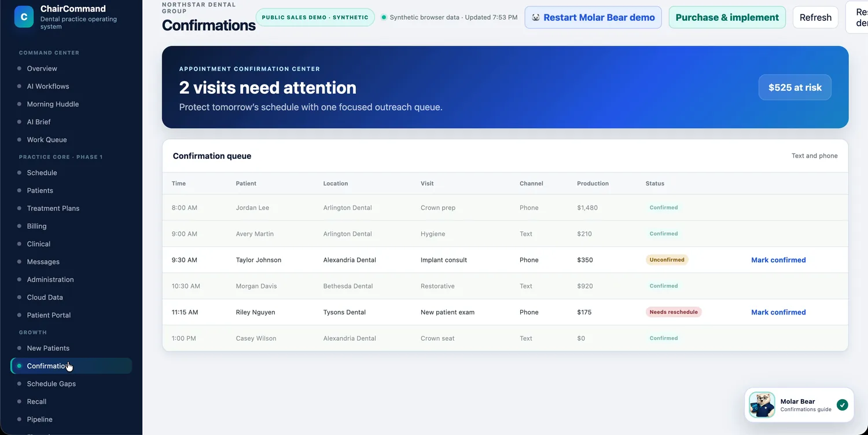Click the Purchase & implement button
This screenshot has width=868, height=435.
point(727,17)
